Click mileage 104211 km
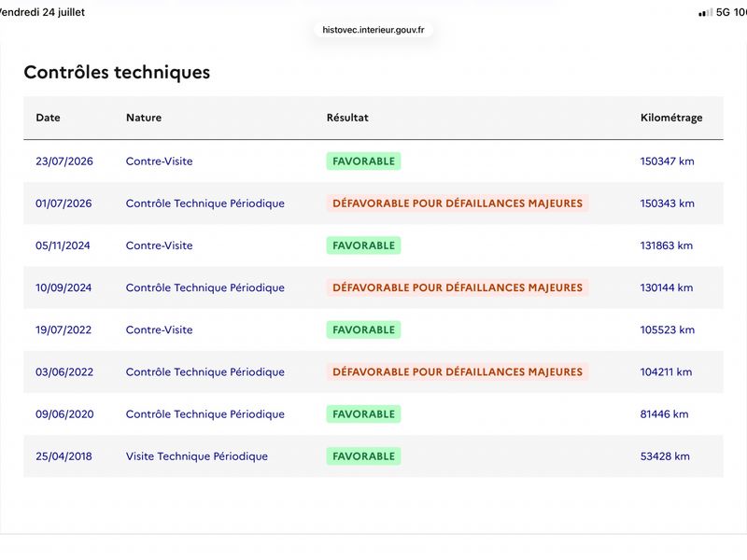The height and width of the screenshot is (560, 747). [x=666, y=371]
